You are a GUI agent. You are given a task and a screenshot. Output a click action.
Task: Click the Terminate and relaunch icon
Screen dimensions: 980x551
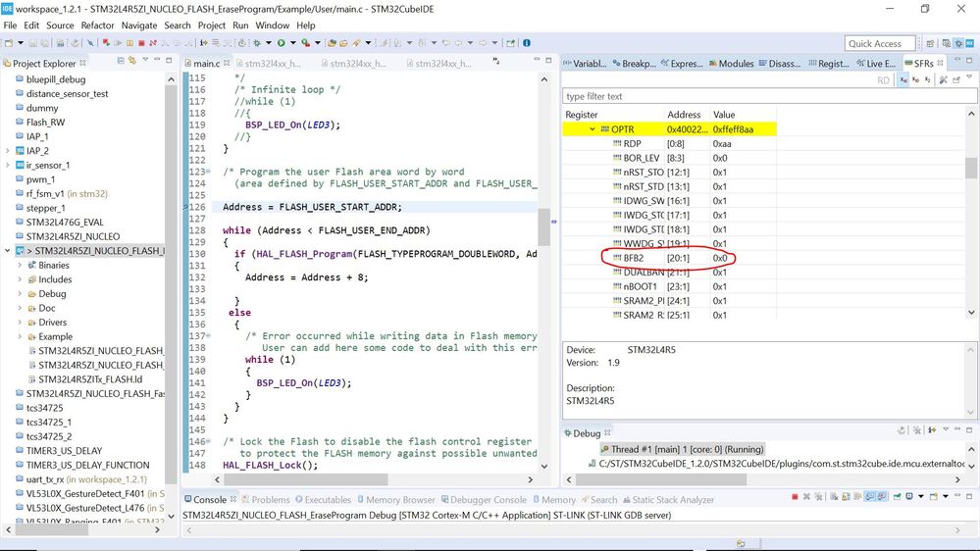(x=106, y=43)
